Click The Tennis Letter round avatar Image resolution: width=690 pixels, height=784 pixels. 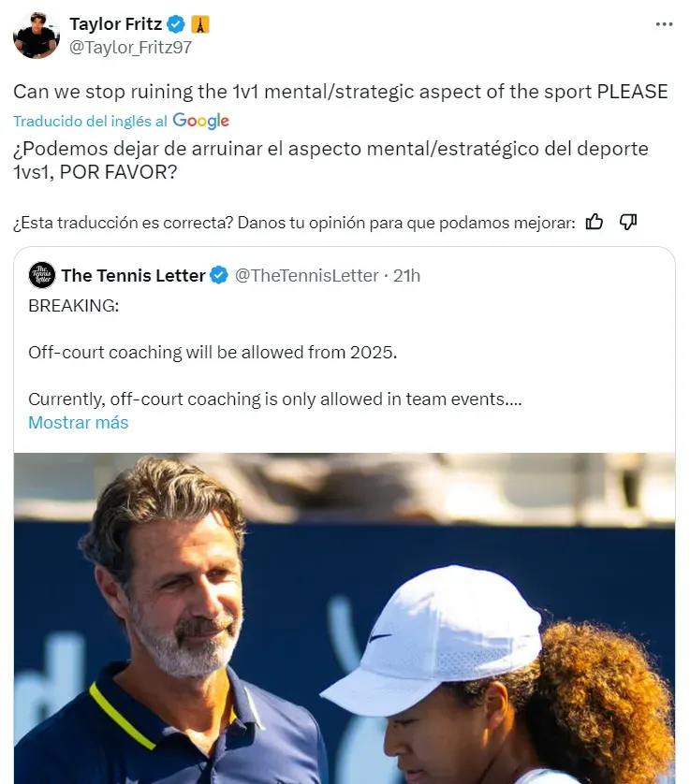(41, 275)
